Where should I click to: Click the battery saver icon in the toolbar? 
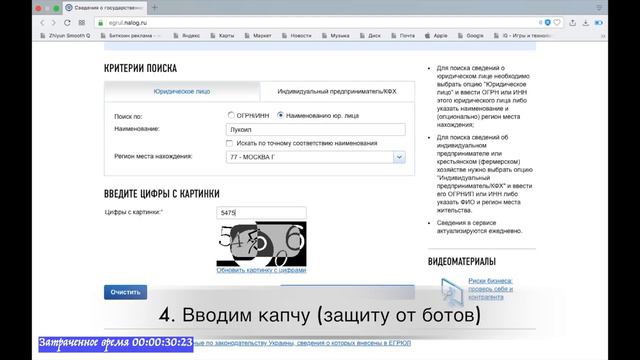[598, 23]
